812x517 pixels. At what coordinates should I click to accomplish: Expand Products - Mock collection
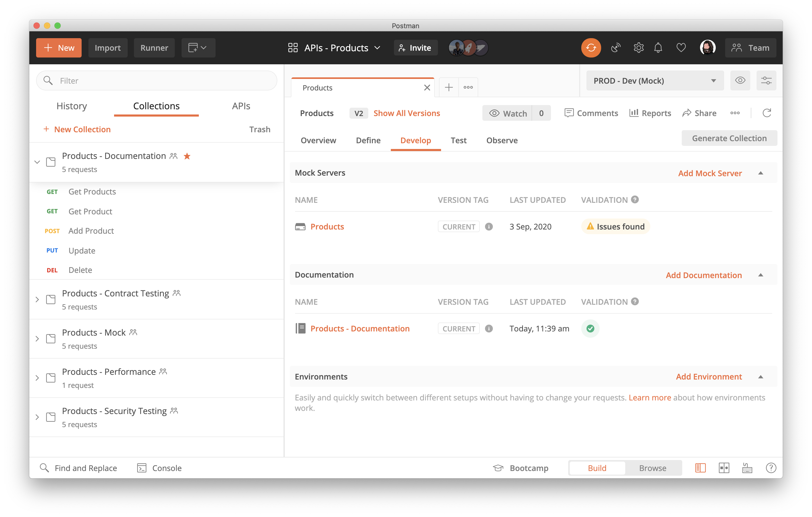pos(37,339)
